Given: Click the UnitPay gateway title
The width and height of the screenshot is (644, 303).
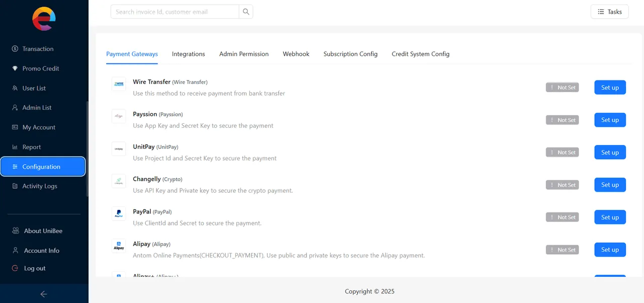Looking at the screenshot, I should coord(144,146).
